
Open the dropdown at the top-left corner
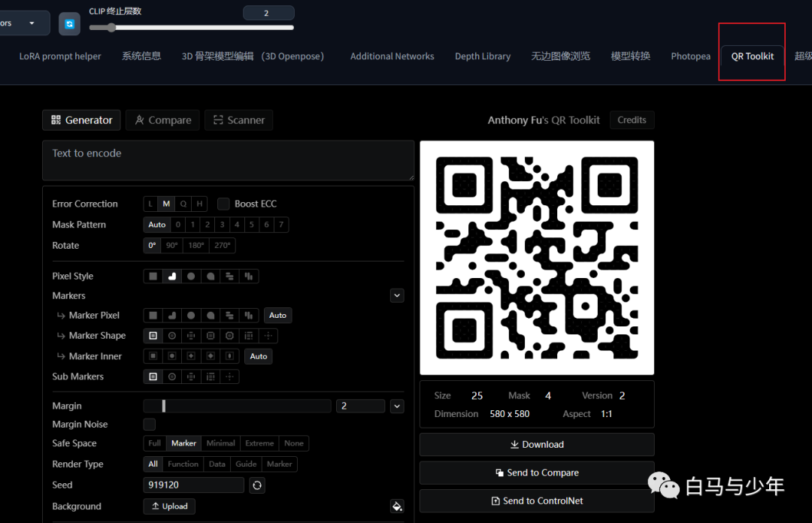23,23
